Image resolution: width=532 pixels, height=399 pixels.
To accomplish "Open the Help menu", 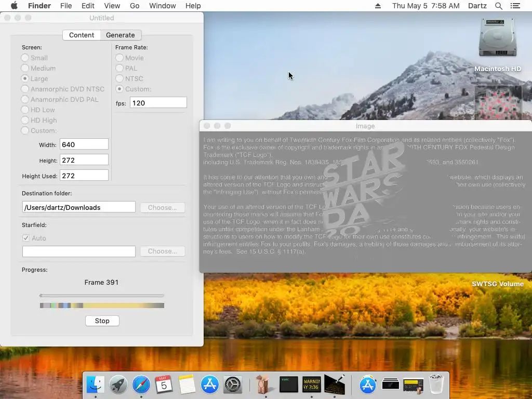I will point(193,6).
